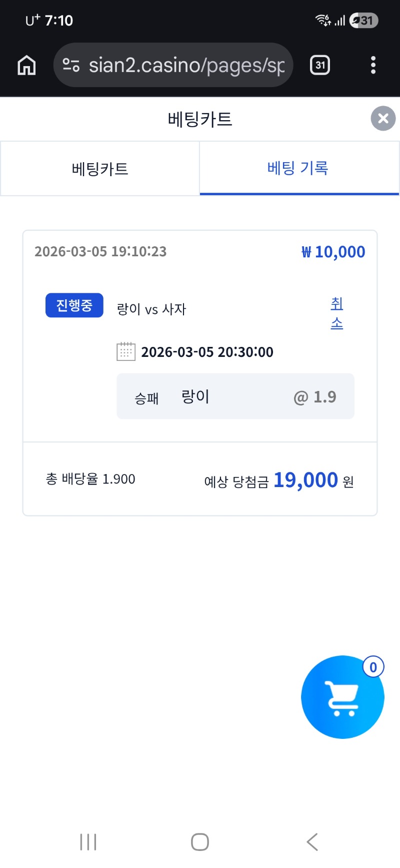Tap the browser home icon

pyautogui.click(x=26, y=65)
